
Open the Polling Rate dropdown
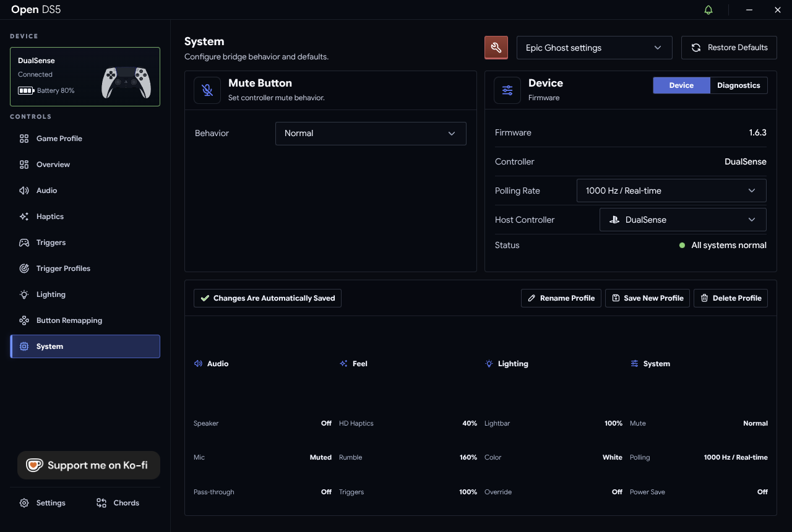coord(671,191)
